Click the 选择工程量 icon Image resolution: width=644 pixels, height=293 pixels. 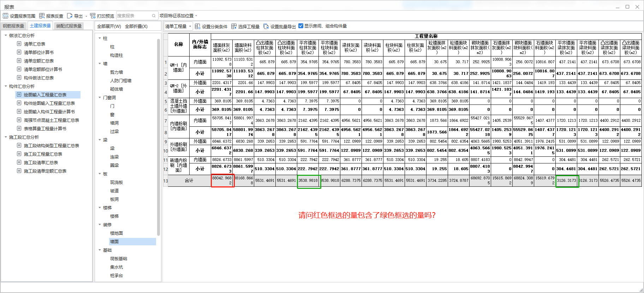point(234,26)
